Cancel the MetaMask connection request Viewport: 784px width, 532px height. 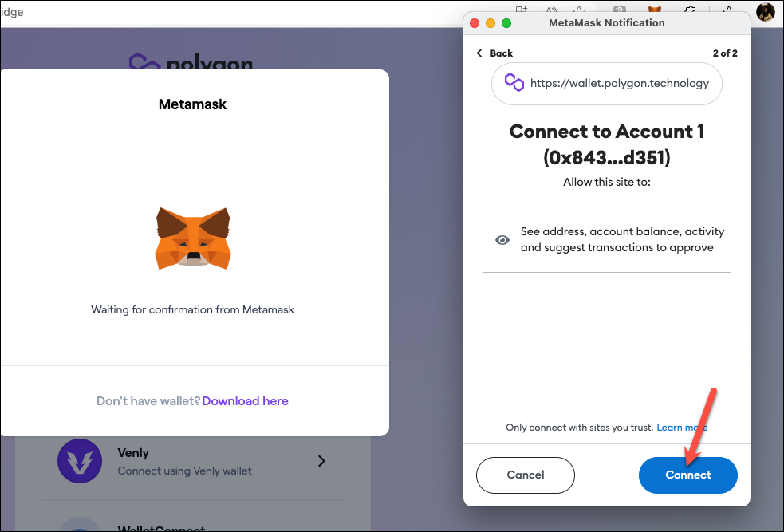(526, 475)
